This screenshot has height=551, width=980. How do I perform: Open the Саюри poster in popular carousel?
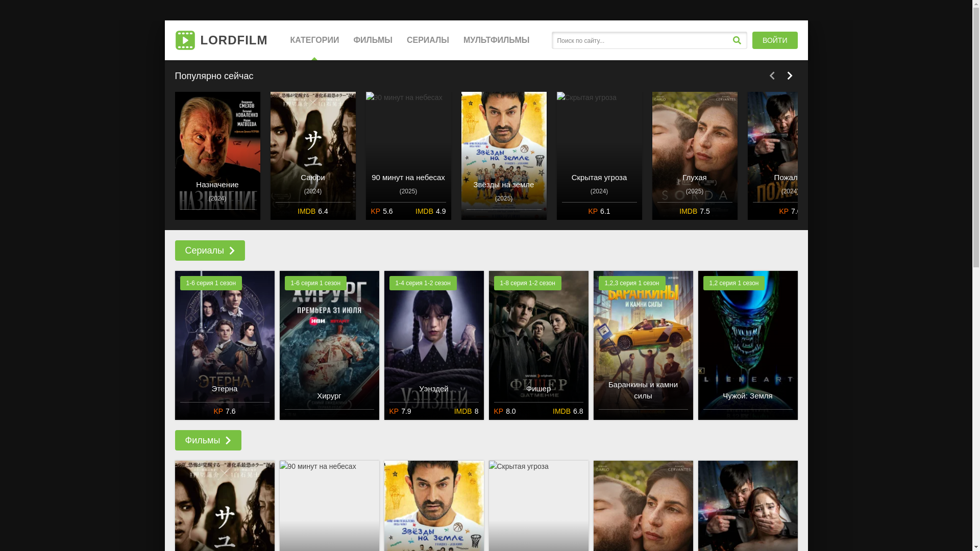(x=313, y=156)
